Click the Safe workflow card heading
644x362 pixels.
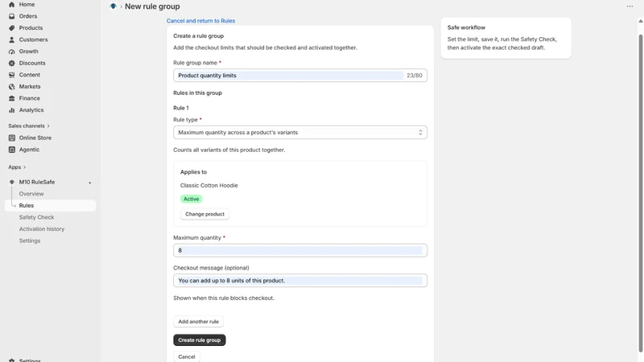point(466,27)
